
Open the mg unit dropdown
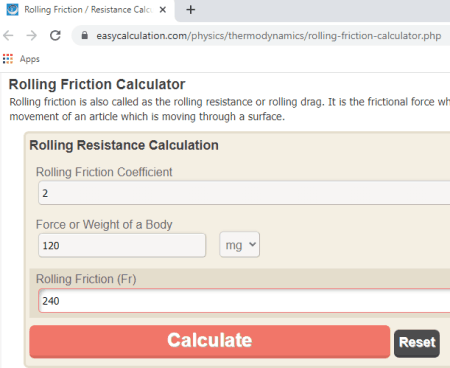(x=239, y=245)
